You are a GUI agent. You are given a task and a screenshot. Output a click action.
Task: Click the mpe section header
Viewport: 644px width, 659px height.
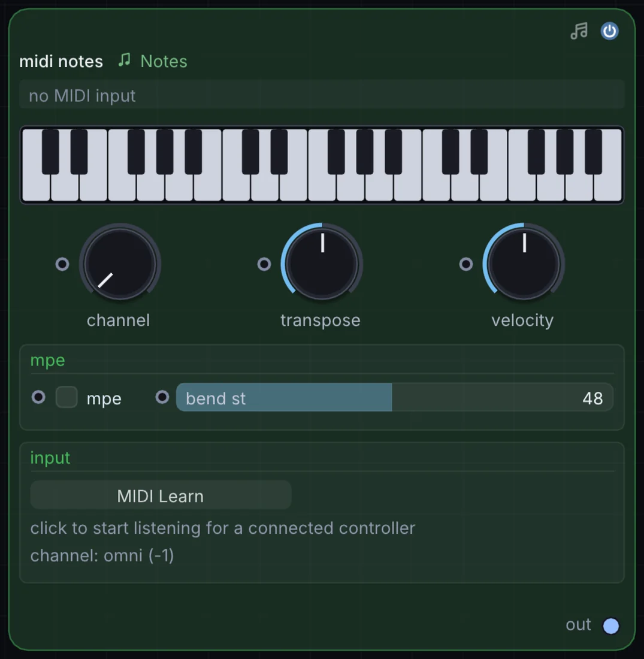[x=47, y=361]
